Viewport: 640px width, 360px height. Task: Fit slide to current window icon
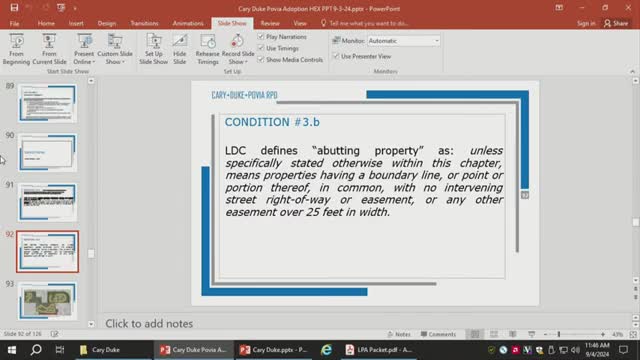[x=633, y=334]
